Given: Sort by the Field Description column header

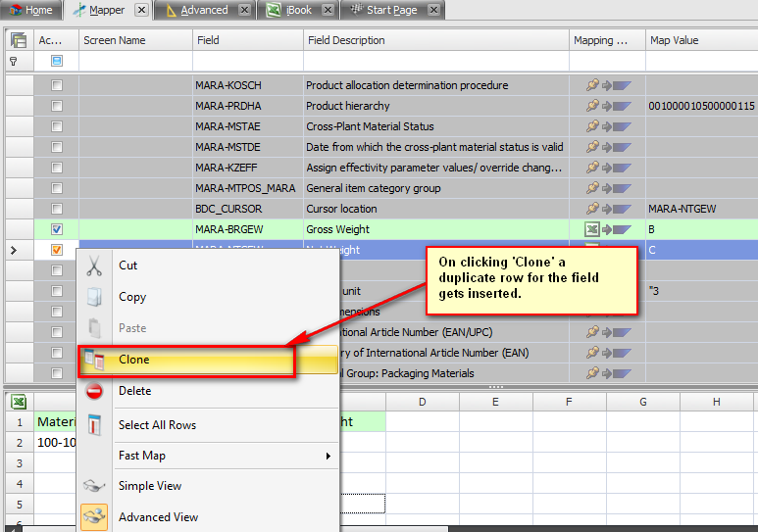Looking at the screenshot, I should click(x=435, y=40).
